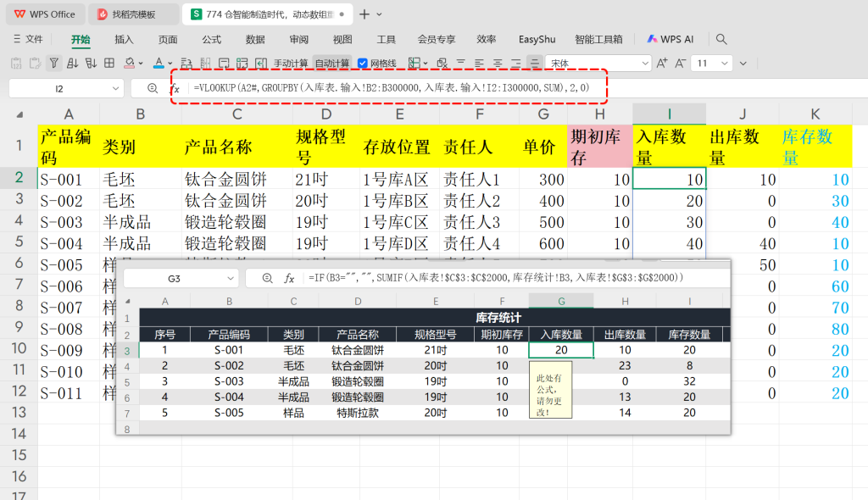Open the 智能工具箱 ribbon tab

598,39
